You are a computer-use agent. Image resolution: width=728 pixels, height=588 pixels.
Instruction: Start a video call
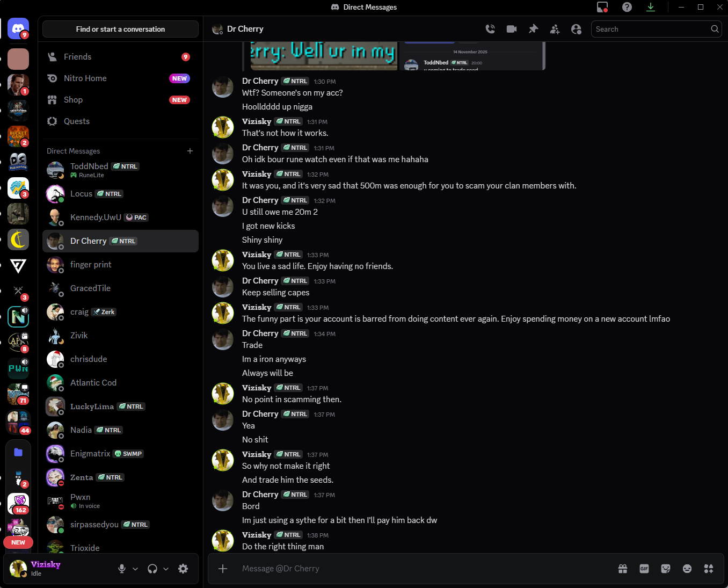(512, 29)
